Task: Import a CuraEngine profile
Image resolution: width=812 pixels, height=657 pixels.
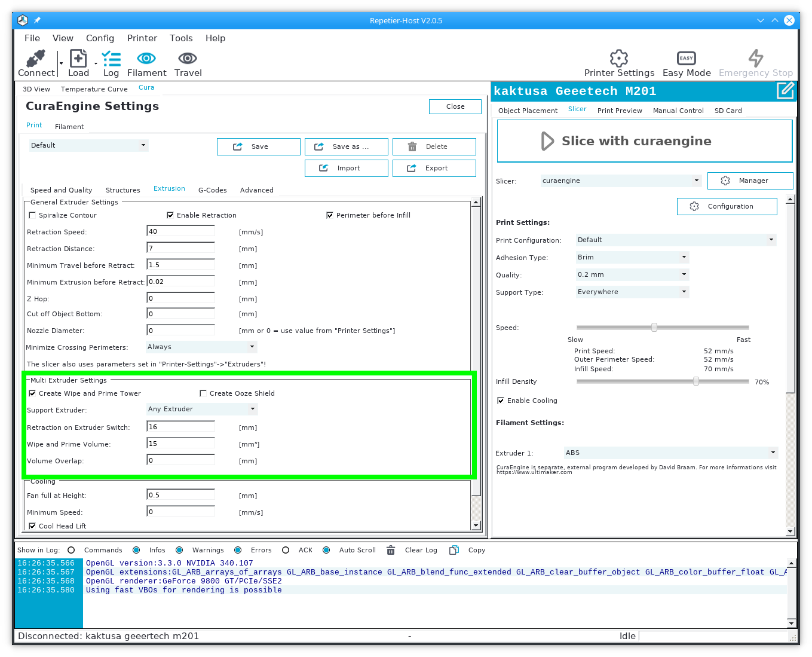Action: [347, 168]
